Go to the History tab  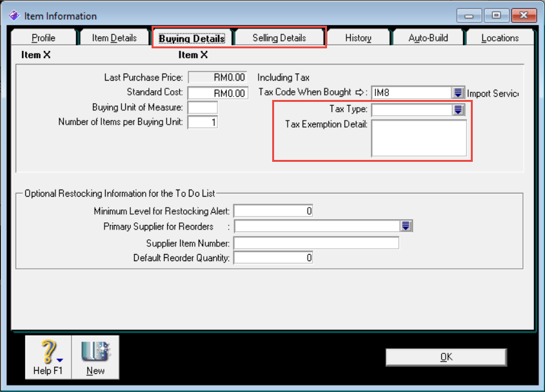pyautogui.click(x=358, y=38)
